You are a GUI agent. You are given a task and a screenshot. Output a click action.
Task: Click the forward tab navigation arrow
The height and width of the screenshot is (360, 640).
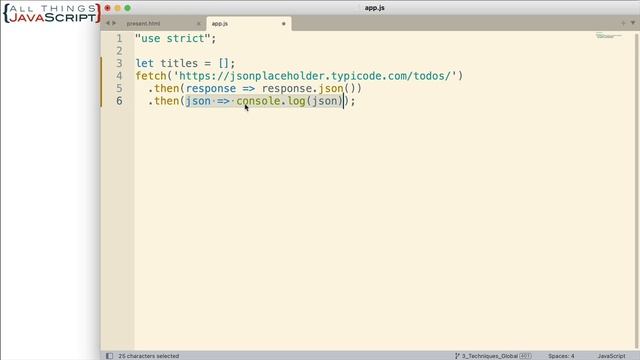click(114, 23)
